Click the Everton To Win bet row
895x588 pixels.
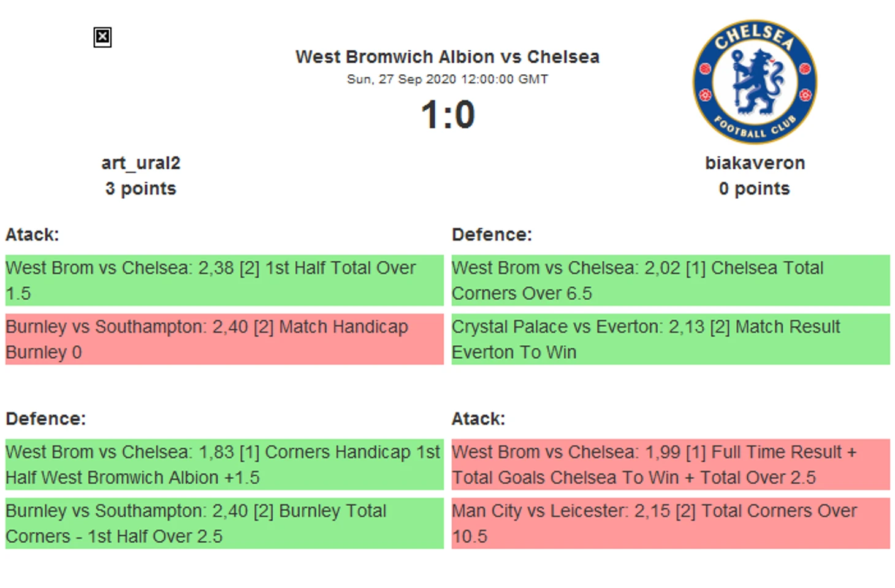click(x=671, y=339)
